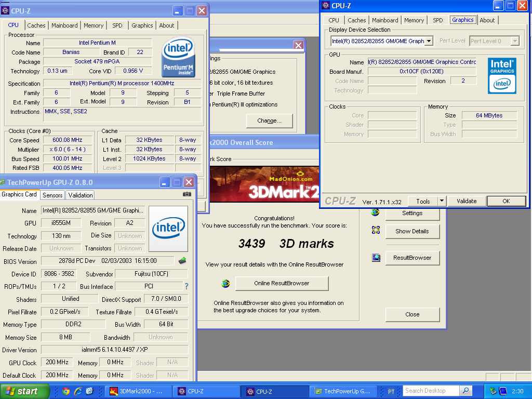Click the first system tray icon
The image size is (532, 399).
pos(494,391)
